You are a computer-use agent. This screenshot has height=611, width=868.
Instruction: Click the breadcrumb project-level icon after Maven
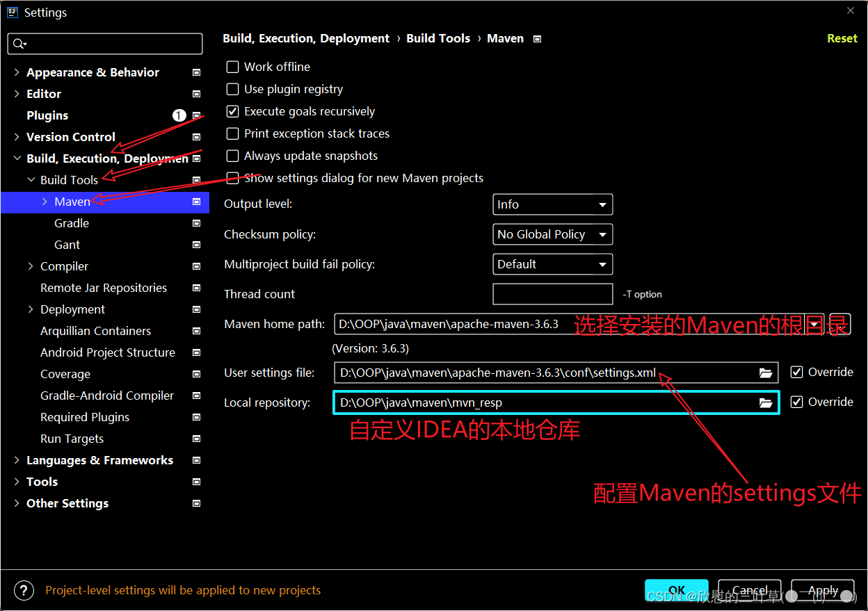point(537,39)
